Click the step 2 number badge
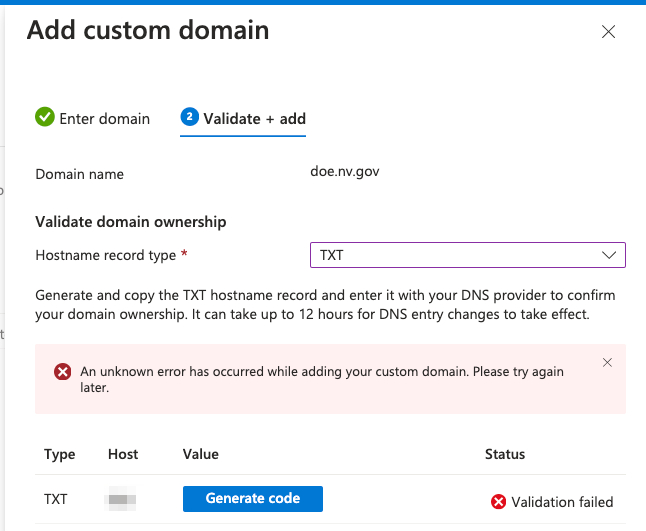Viewport: 646px width, 531px height. point(189,117)
